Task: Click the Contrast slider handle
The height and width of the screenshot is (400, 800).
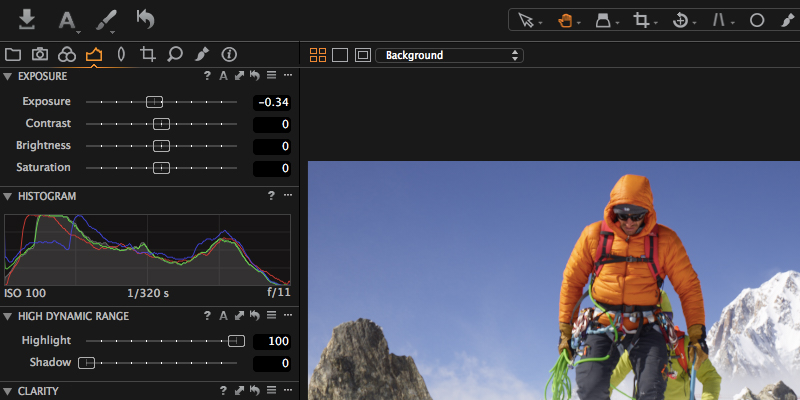Action: point(161,124)
